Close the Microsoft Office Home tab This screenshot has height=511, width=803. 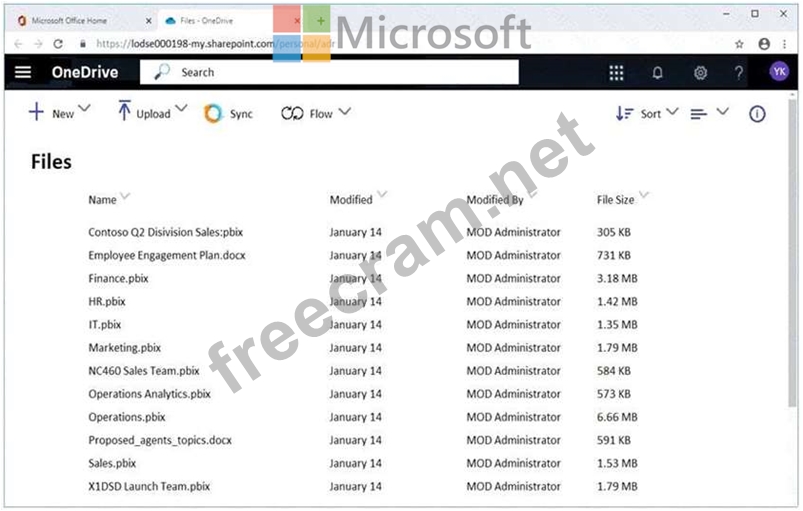click(x=149, y=21)
